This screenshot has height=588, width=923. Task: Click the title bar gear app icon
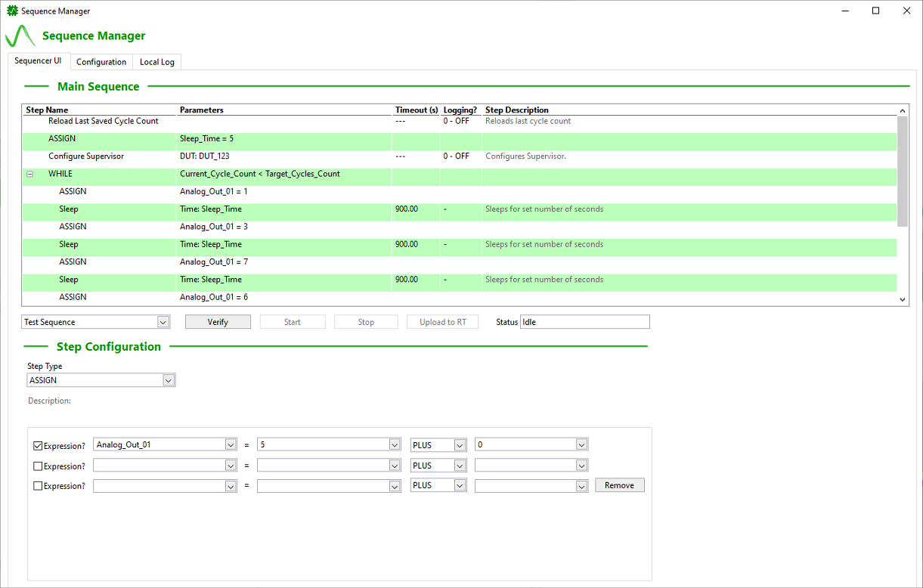12,11
